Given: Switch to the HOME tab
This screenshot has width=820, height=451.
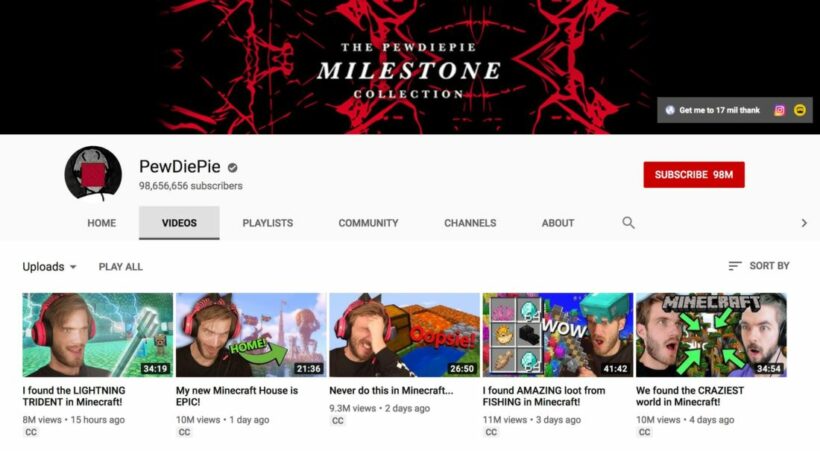Looking at the screenshot, I should point(101,223).
